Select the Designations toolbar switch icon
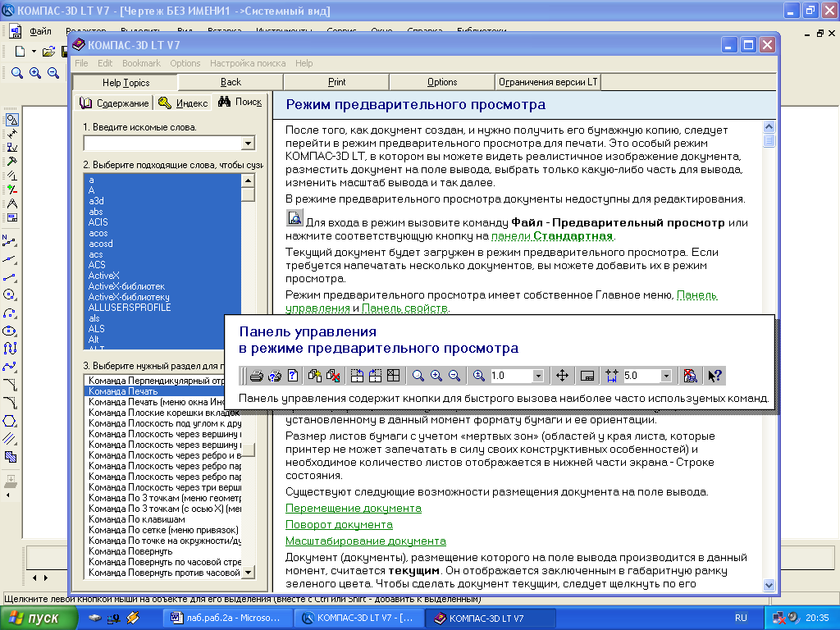Viewport: 840px width, 630px height. (11, 148)
